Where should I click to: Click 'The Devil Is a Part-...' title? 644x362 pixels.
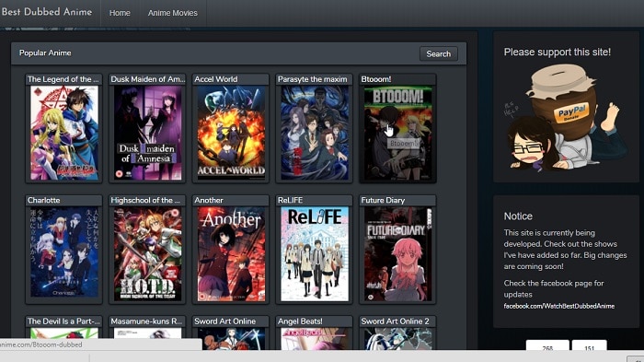point(63,321)
